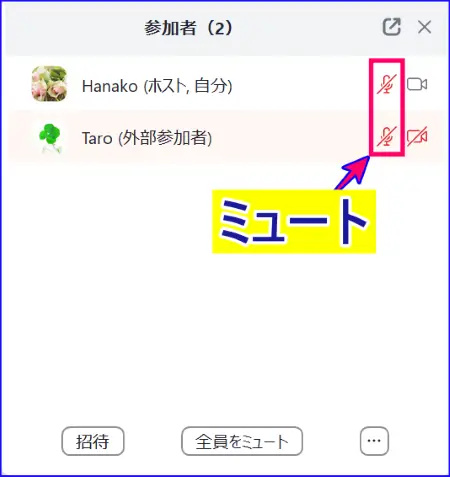Open the three-dot more options menu
Viewport: 450px width, 477px height.
click(x=374, y=441)
